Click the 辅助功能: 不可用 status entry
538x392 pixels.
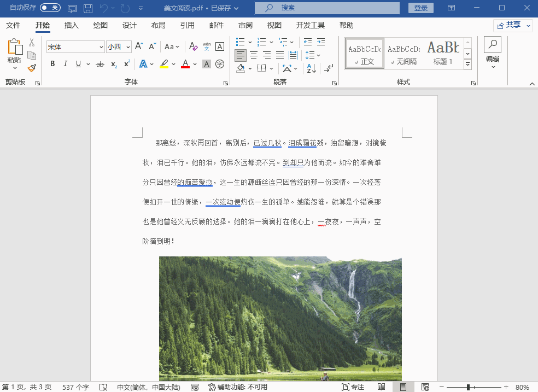[x=237, y=387]
